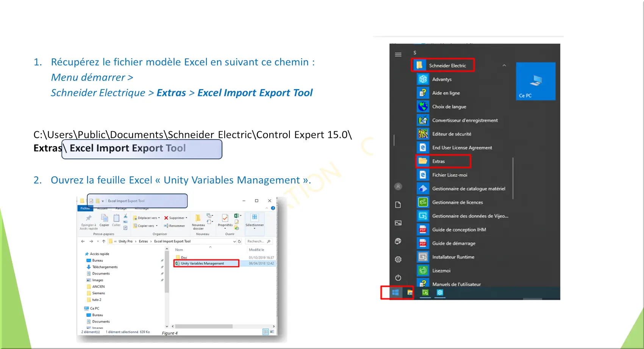Open the Fichier tab in Explorer
Image resolution: width=644 pixels, height=349 pixels.
point(85,208)
